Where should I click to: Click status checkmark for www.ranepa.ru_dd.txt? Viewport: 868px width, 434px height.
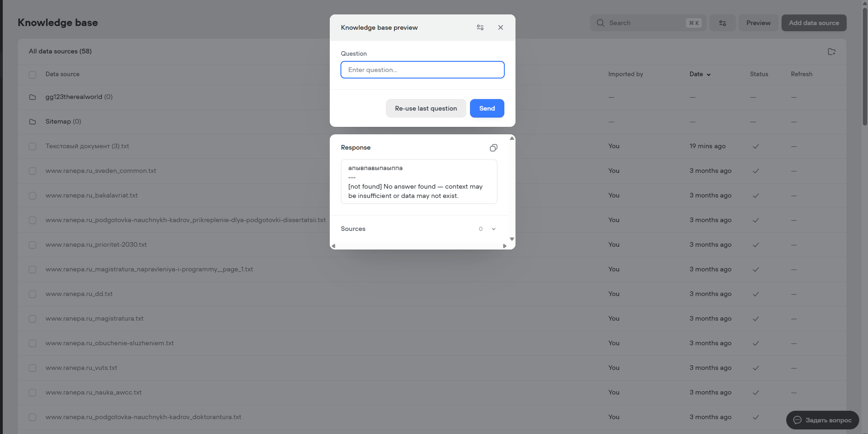point(756,294)
